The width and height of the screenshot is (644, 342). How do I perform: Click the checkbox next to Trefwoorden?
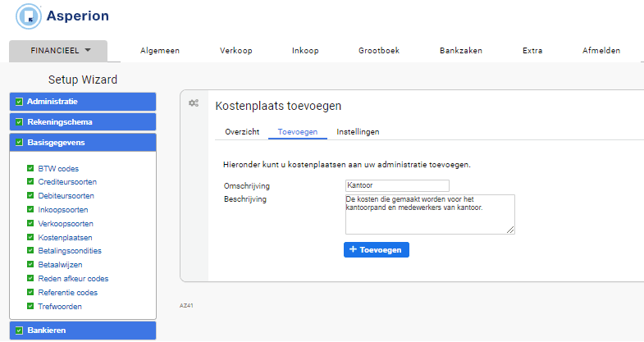(x=30, y=306)
